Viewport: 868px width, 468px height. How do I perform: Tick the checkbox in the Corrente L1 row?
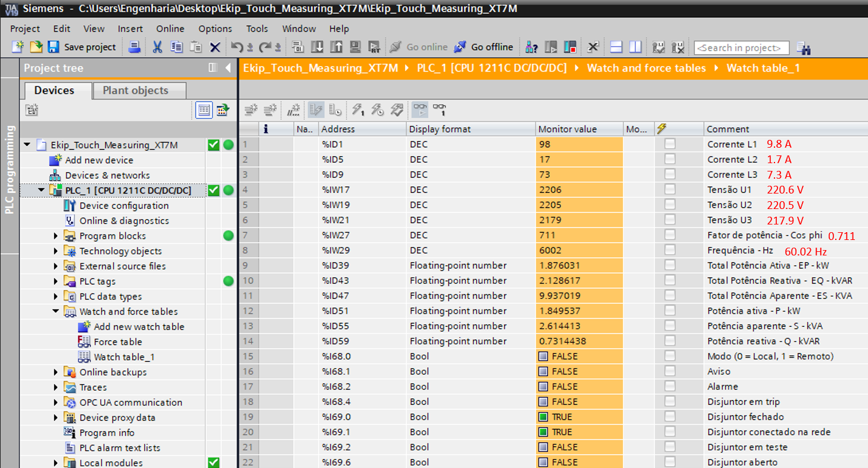[670, 144]
